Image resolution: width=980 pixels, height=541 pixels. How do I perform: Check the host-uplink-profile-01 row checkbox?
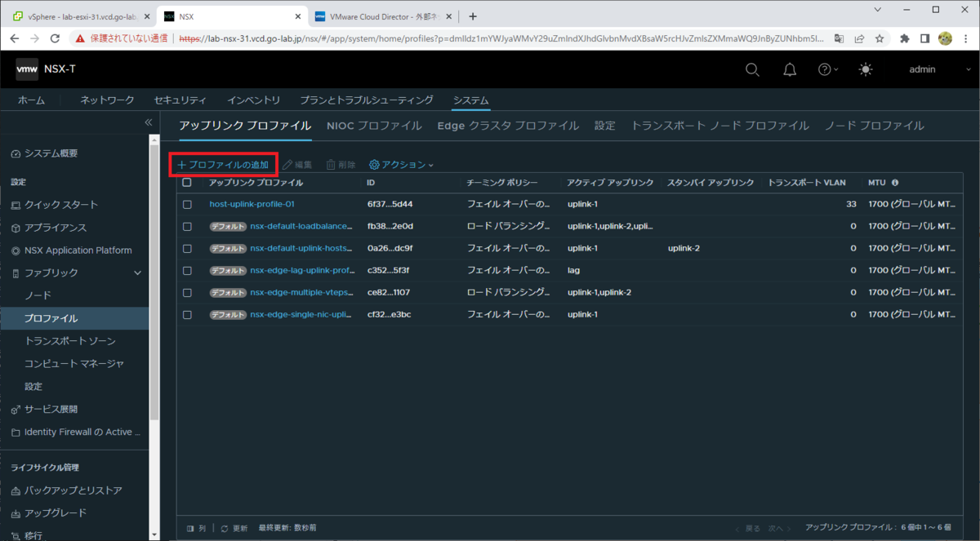(187, 204)
